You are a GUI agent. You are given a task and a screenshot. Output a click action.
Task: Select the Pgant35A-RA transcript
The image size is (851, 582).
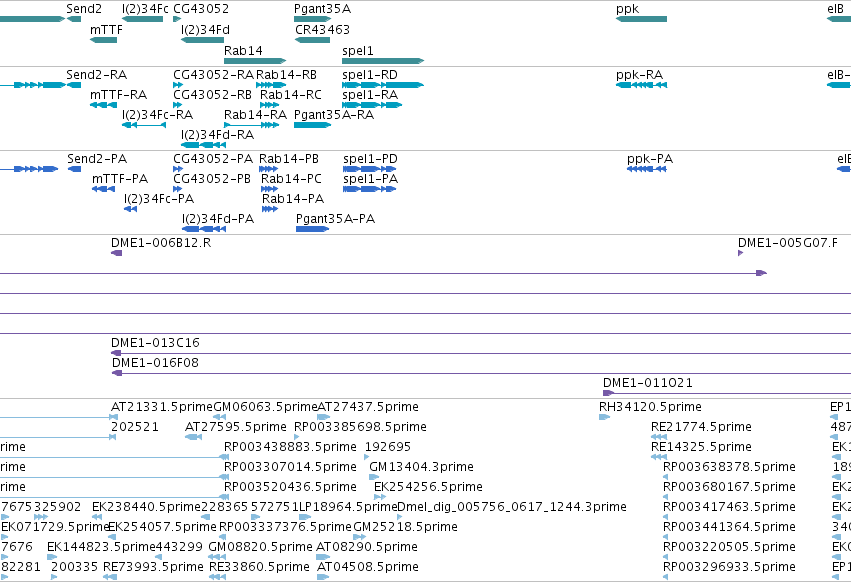coord(313,125)
